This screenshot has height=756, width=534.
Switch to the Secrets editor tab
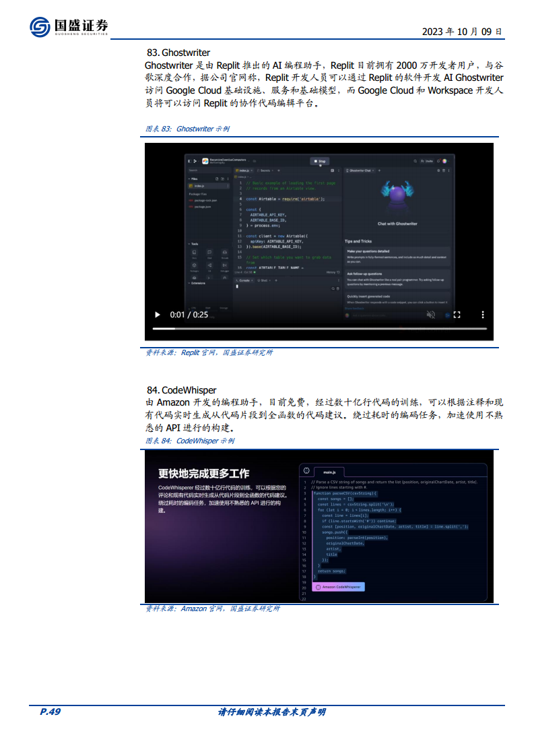tap(264, 170)
